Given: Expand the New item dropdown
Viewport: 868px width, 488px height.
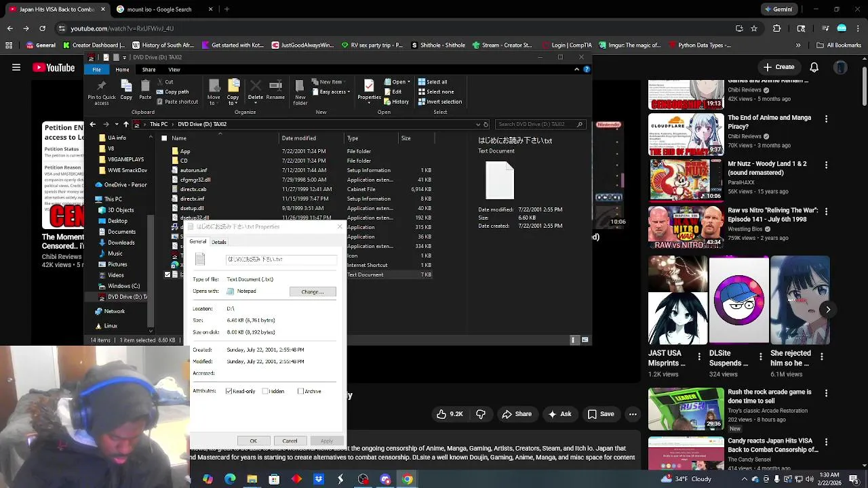Looking at the screenshot, I should click(x=330, y=82).
